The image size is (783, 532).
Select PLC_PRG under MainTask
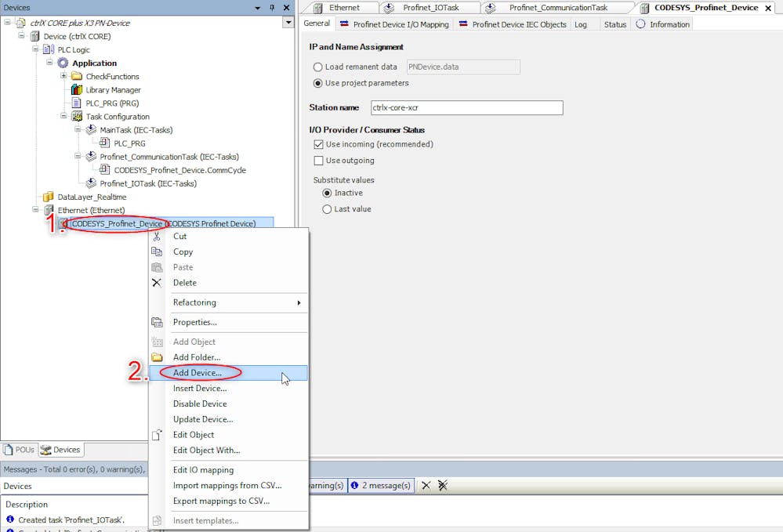pos(129,143)
